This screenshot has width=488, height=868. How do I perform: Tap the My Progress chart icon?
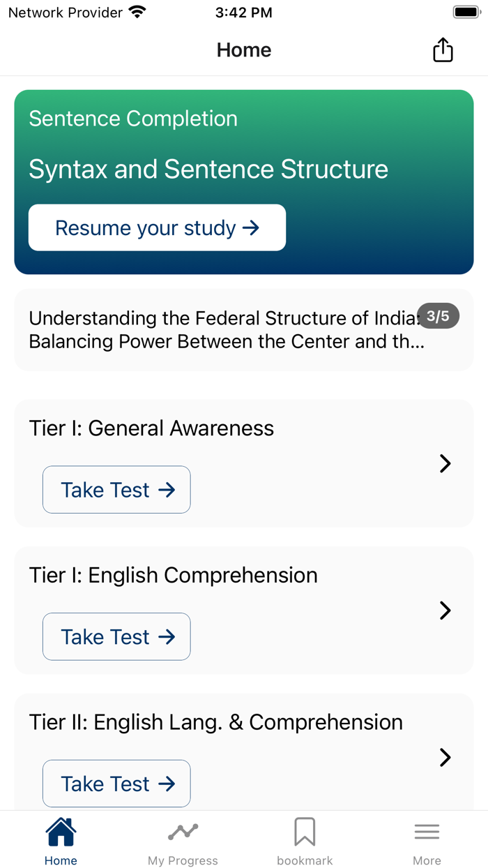[x=183, y=832]
